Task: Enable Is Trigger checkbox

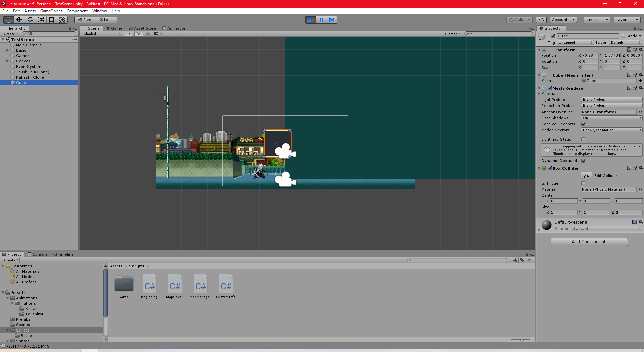Action: pos(583,183)
